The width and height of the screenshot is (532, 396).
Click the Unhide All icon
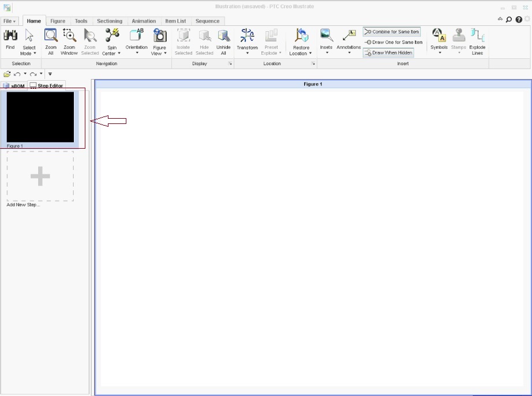click(223, 40)
